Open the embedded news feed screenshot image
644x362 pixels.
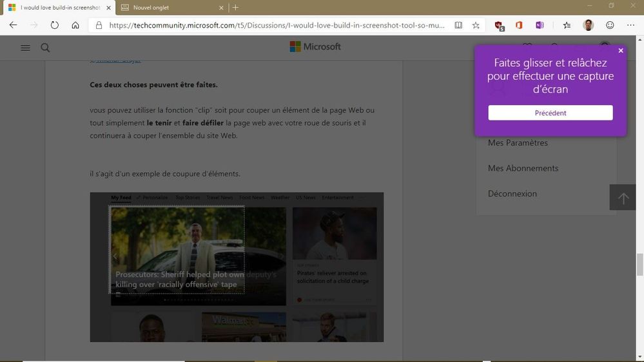(x=237, y=267)
